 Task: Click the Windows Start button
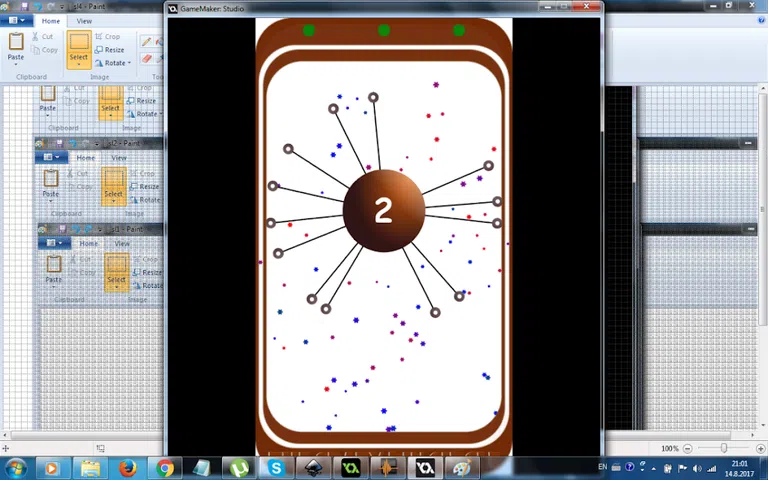coord(16,468)
